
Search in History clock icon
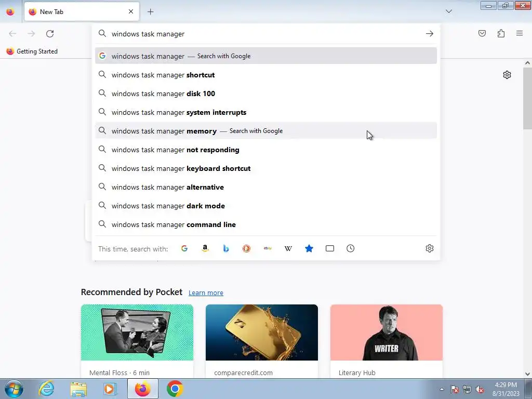pos(351,248)
